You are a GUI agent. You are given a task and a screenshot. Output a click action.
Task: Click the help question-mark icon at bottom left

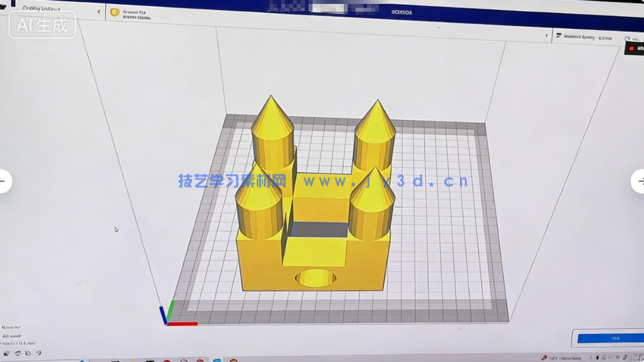tap(37, 353)
